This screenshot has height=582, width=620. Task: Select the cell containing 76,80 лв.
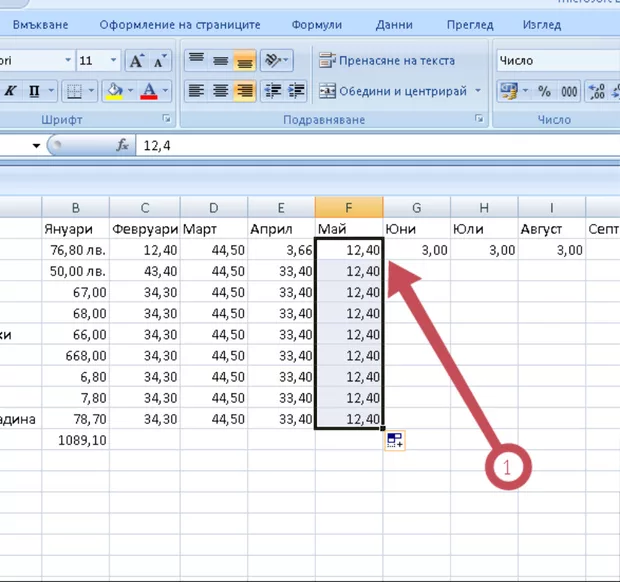[x=76, y=250]
